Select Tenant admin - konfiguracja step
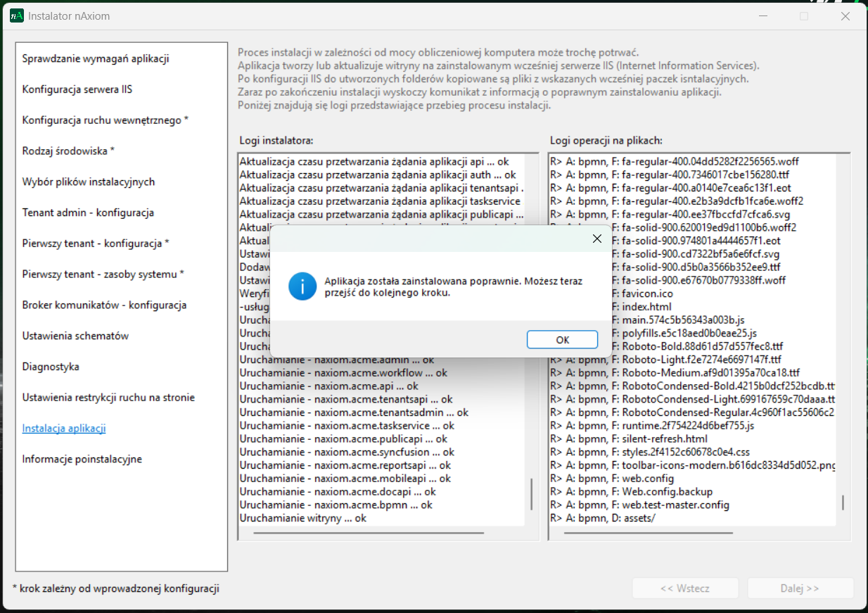The height and width of the screenshot is (613, 868). coord(88,213)
